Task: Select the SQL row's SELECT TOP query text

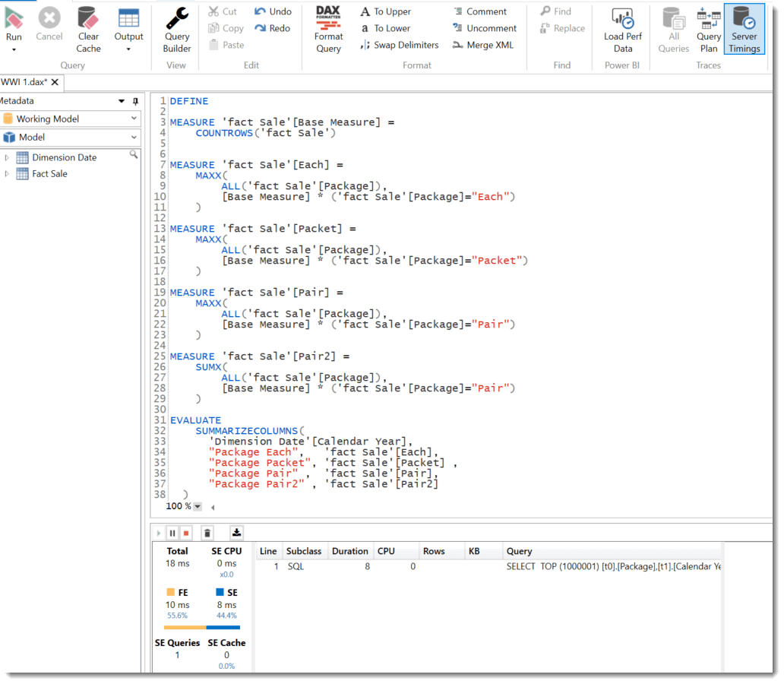Action: (x=614, y=566)
